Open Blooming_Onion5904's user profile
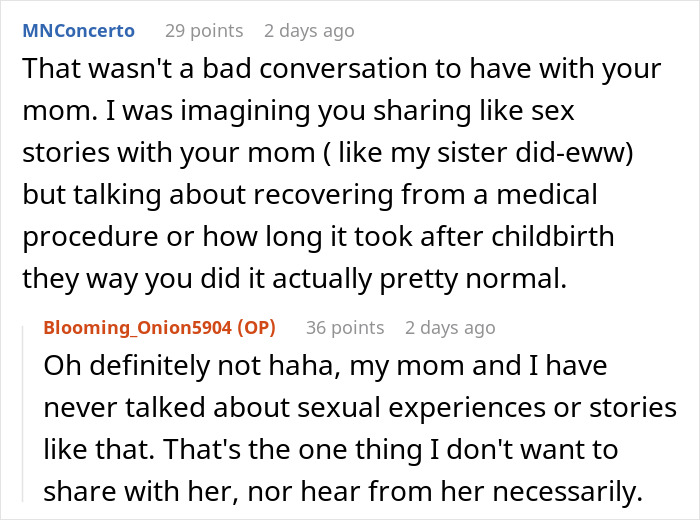This screenshot has width=700, height=520. tap(138, 328)
